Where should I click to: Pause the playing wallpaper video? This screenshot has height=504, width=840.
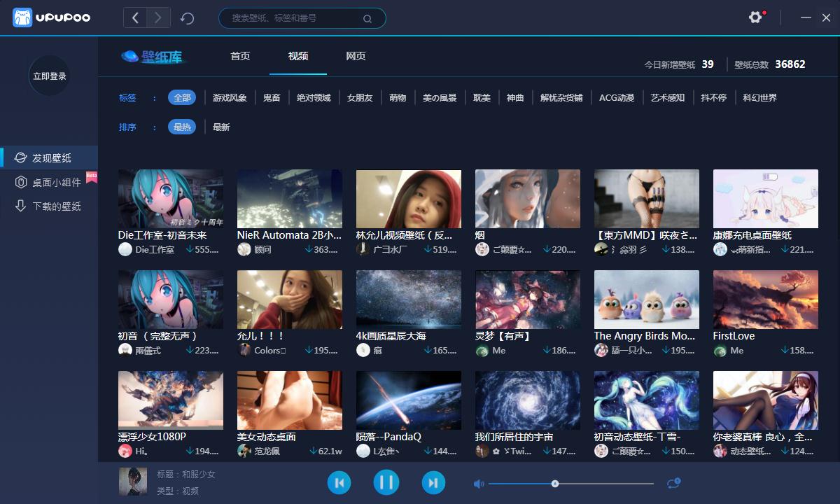tap(386, 482)
